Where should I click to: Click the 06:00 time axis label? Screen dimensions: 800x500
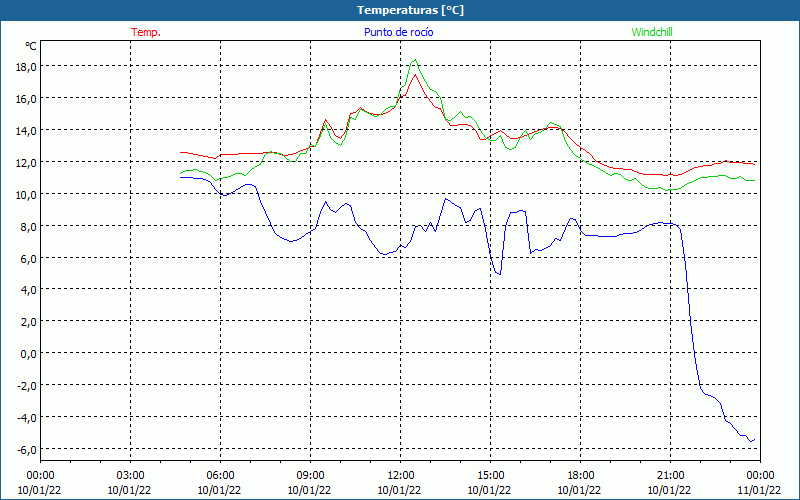(220, 476)
